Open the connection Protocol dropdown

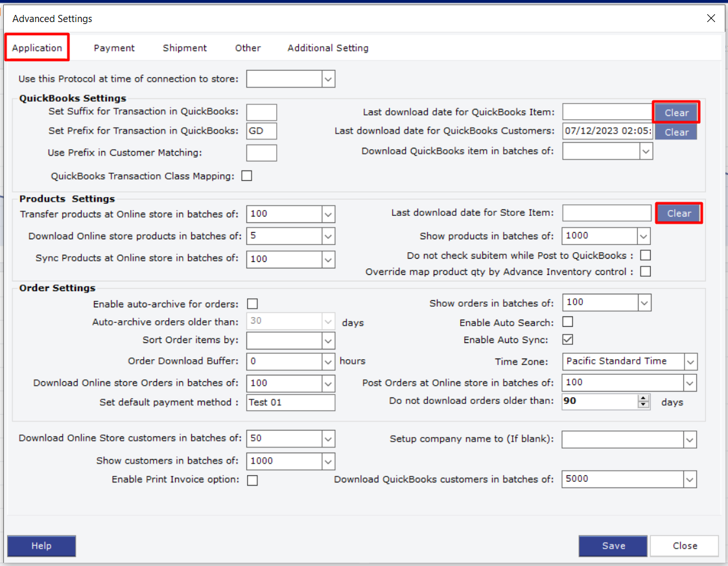click(328, 80)
